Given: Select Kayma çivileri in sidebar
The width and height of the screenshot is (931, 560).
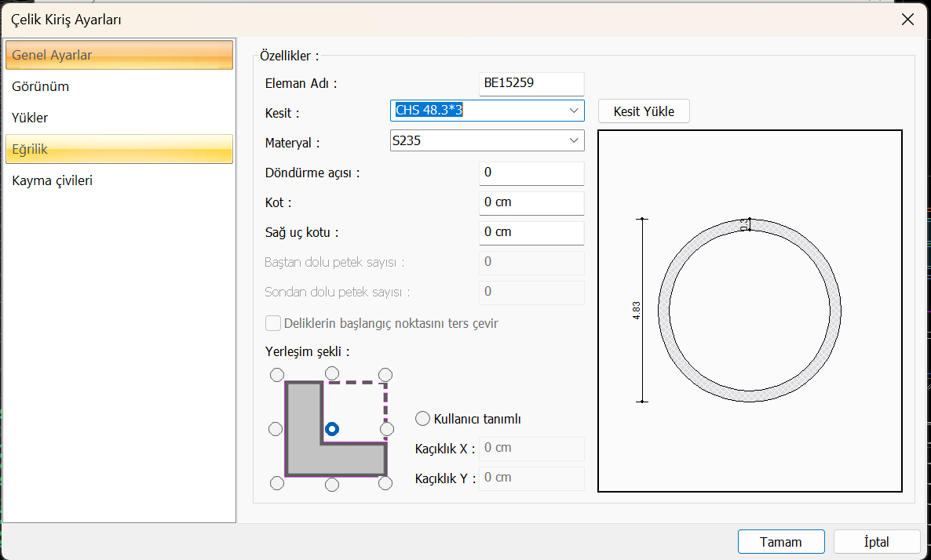Looking at the screenshot, I should [x=53, y=180].
